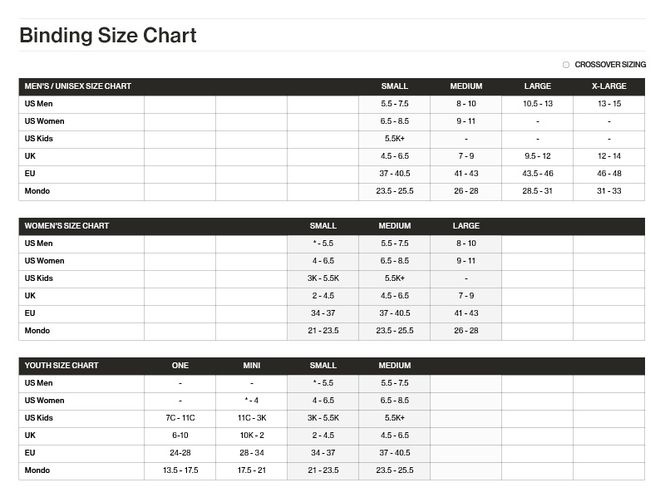Select the Women's Size Chart header
The image size is (665, 498).
point(67,226)
